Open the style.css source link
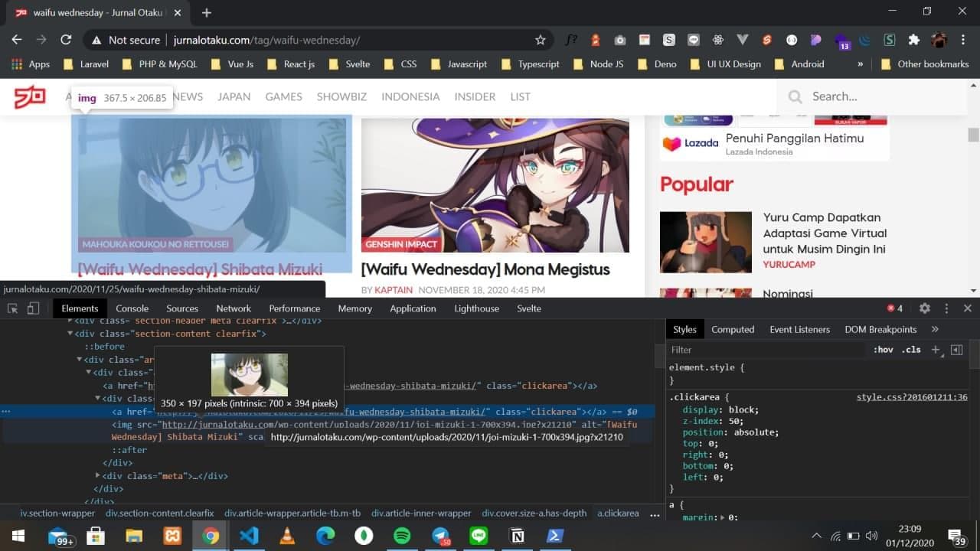 coord(912,397)
